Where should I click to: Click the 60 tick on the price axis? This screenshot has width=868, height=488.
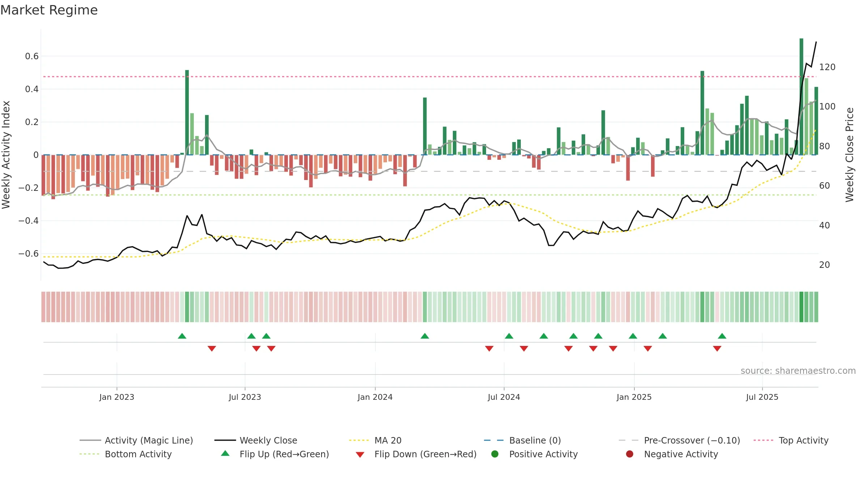pyautogui.click(x=825, y=185)
